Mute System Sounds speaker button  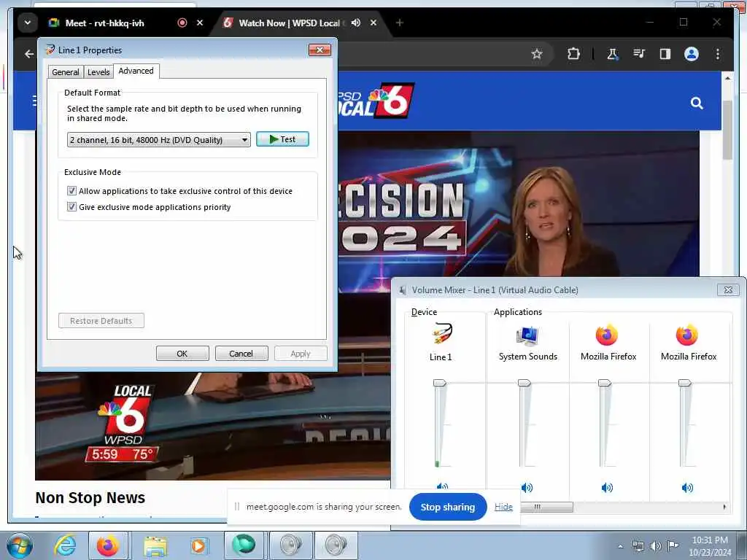click(527, 488)
